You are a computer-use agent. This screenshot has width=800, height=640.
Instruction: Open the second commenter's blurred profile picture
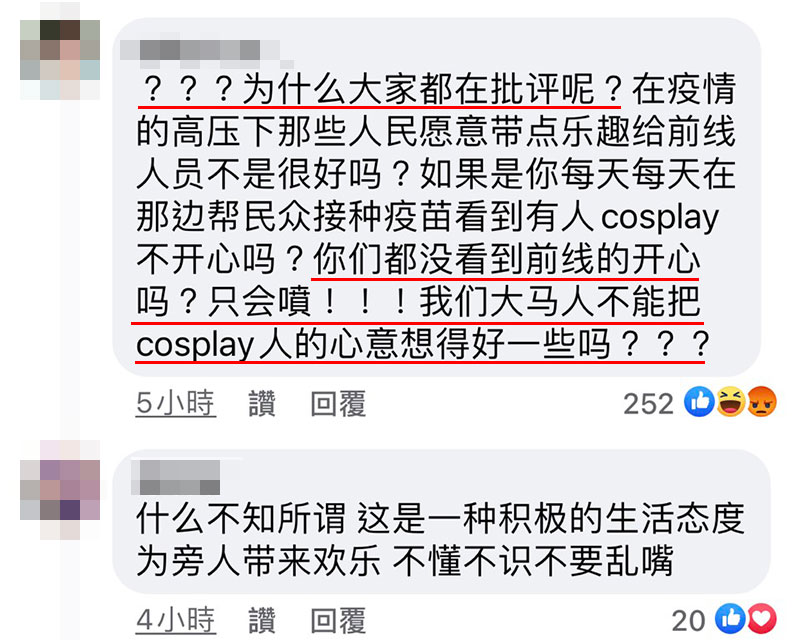(60, 490)
